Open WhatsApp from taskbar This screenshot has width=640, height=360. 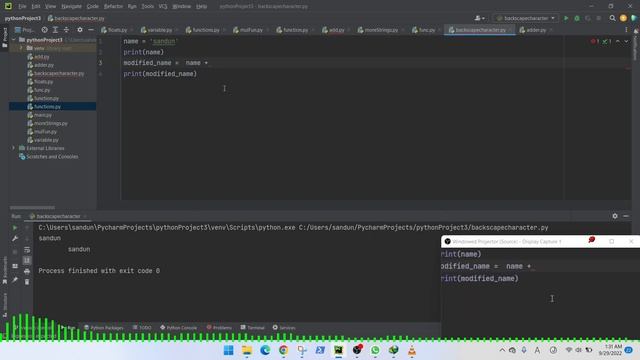375,350
